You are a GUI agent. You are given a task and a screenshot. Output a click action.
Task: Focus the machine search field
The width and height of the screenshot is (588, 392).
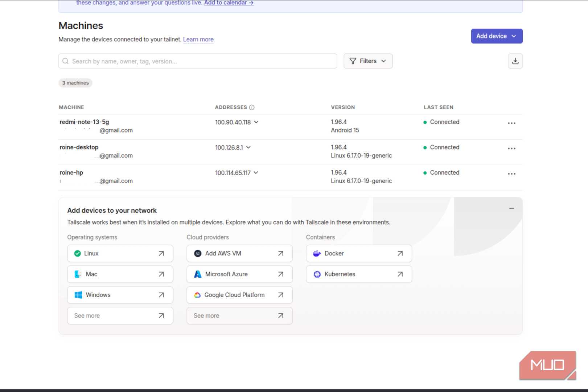pos(198,61)
